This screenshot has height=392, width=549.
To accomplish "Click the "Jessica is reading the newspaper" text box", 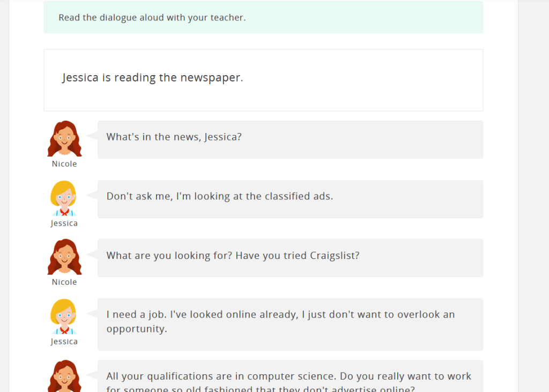I will [x=263, y=80].
